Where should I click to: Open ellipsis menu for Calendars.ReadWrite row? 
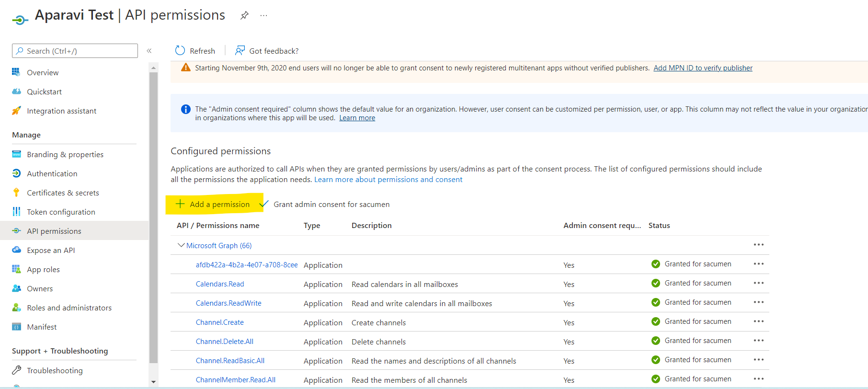point(759,302)
